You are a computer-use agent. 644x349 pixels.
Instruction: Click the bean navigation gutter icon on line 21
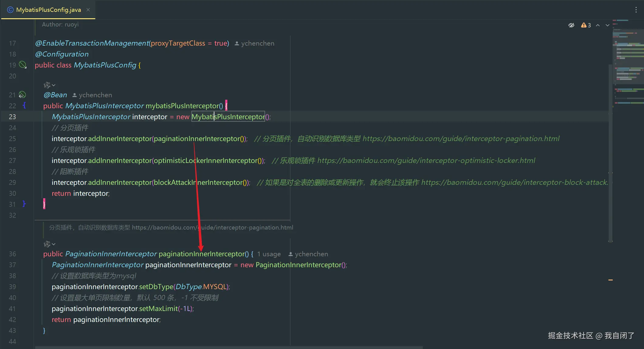click(x=22, y=95)
